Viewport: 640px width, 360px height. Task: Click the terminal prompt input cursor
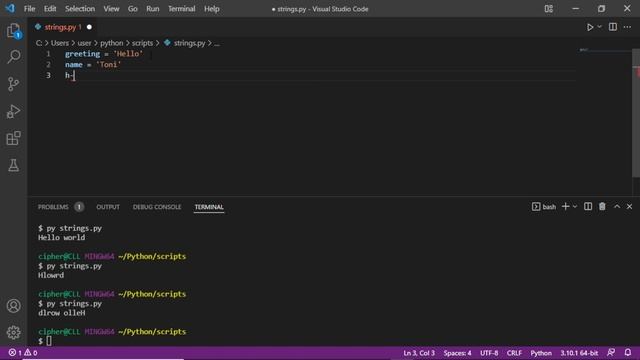[49, 341]
